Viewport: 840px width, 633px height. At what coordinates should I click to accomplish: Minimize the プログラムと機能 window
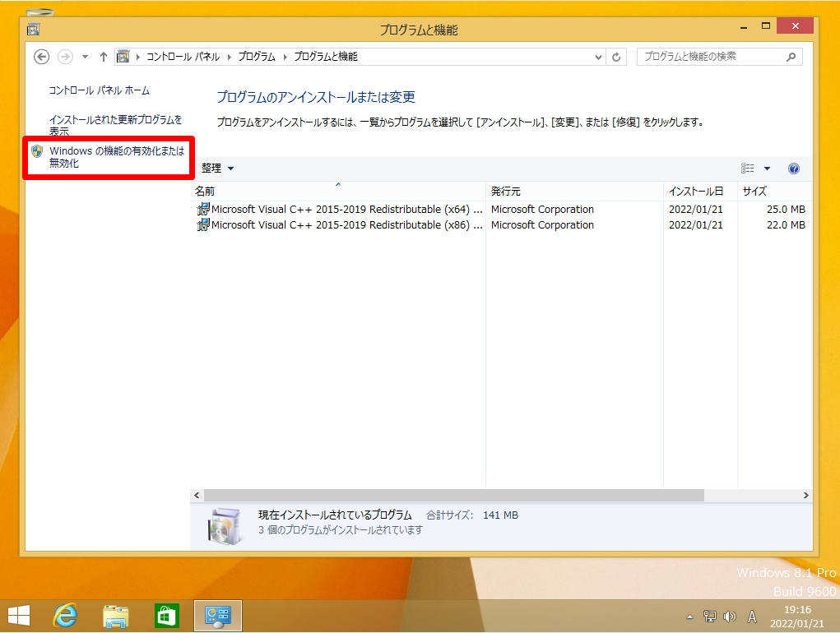[x=744, y=27]
